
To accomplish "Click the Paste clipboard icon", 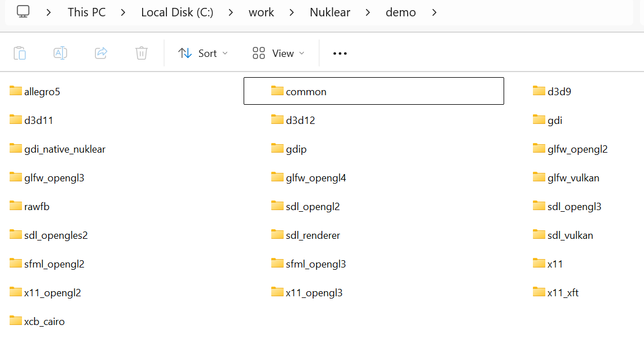I will 20,53.
